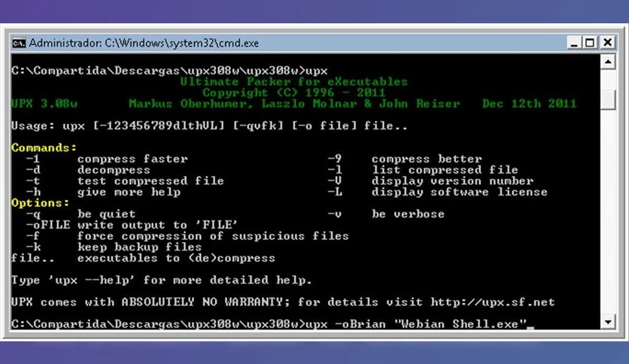
Task: Click the '-q be quiet' entry
Action: (x=81, y=214)
